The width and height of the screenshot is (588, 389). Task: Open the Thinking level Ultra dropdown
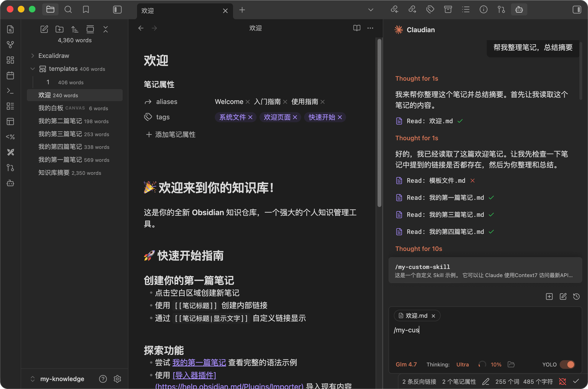click(462, 364)
